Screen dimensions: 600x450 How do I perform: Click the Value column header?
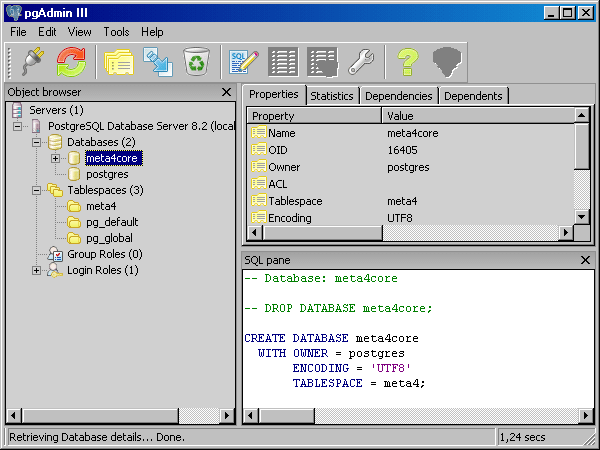pyautogui.click(x=478, y=116)
